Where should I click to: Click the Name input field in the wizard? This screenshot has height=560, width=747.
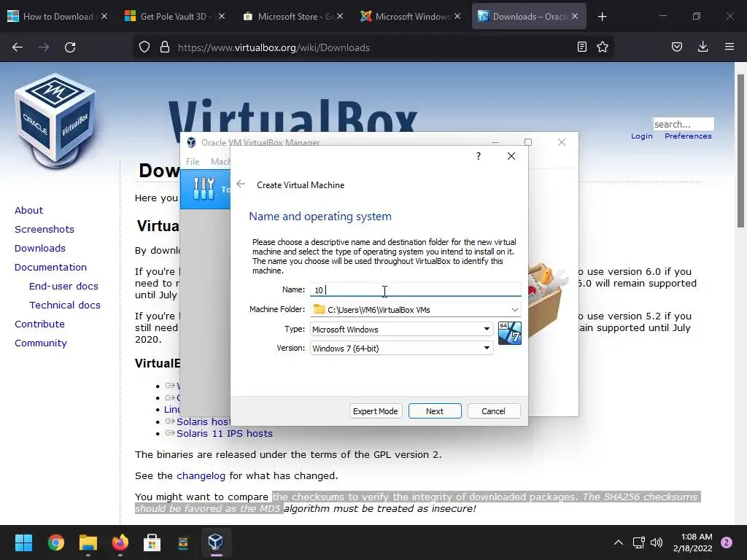pyautogui.click(x=415, y=289)
